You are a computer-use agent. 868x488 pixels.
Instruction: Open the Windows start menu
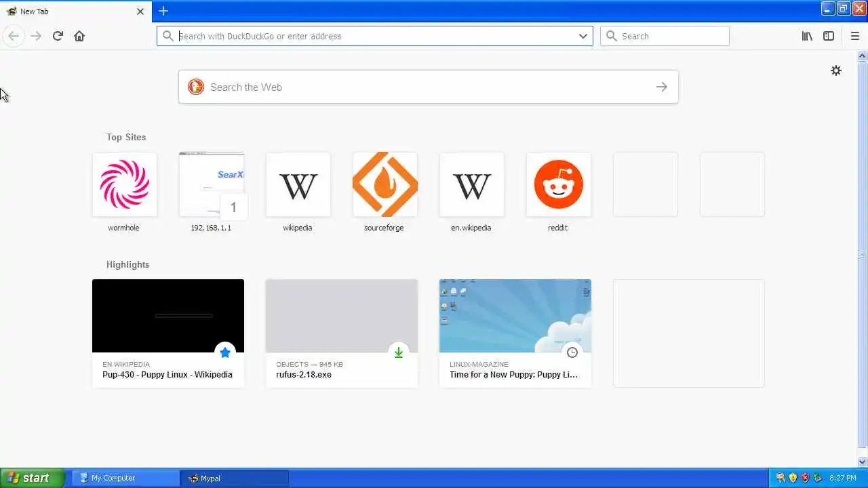point(32,478)
